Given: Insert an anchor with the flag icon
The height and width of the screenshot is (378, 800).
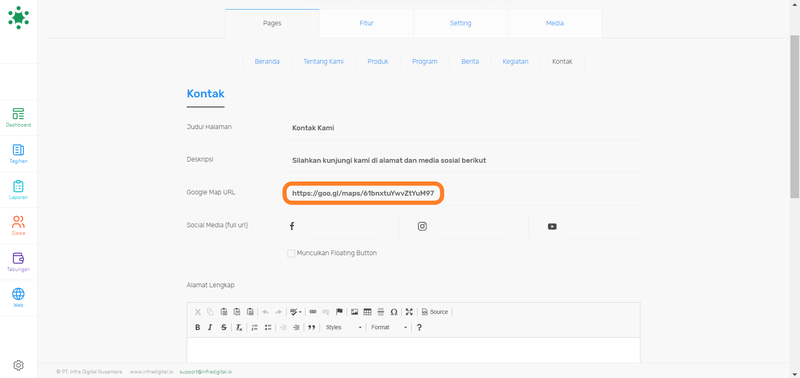Looking at the screenshot, I should [x=339, y=312].
